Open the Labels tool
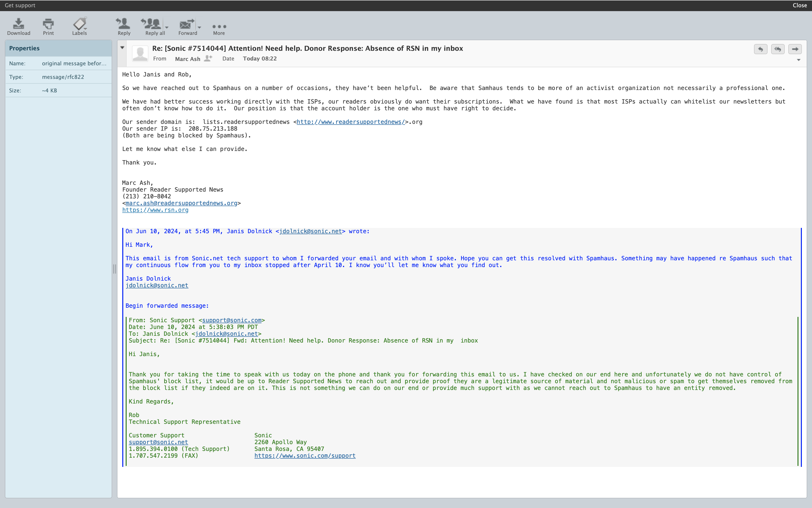Image resolution: width=812 pixels, height=508 pixels. (x=80, y=27)
